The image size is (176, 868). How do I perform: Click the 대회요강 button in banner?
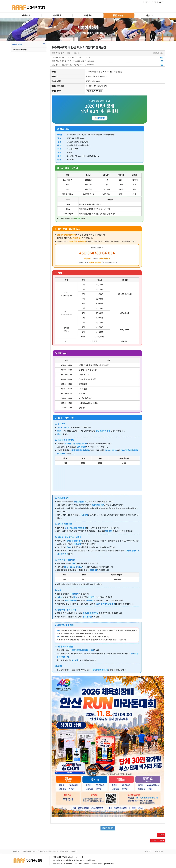[100, 118]
